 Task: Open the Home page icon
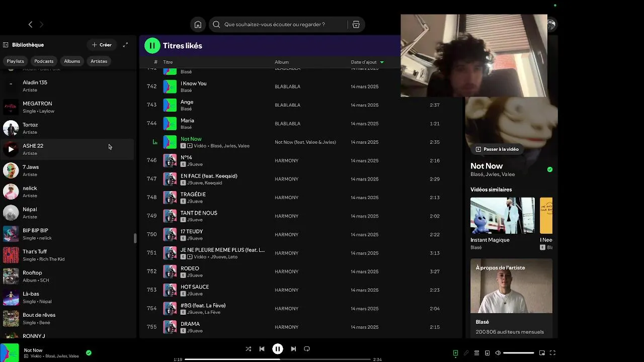(198, 24)
